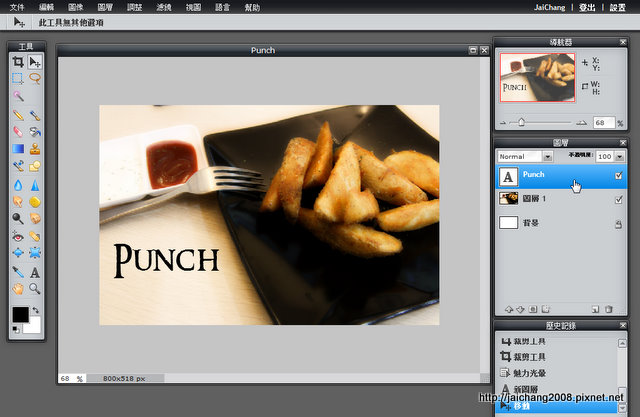Unlock the 背景 layer lock icon

click(619, 224)
